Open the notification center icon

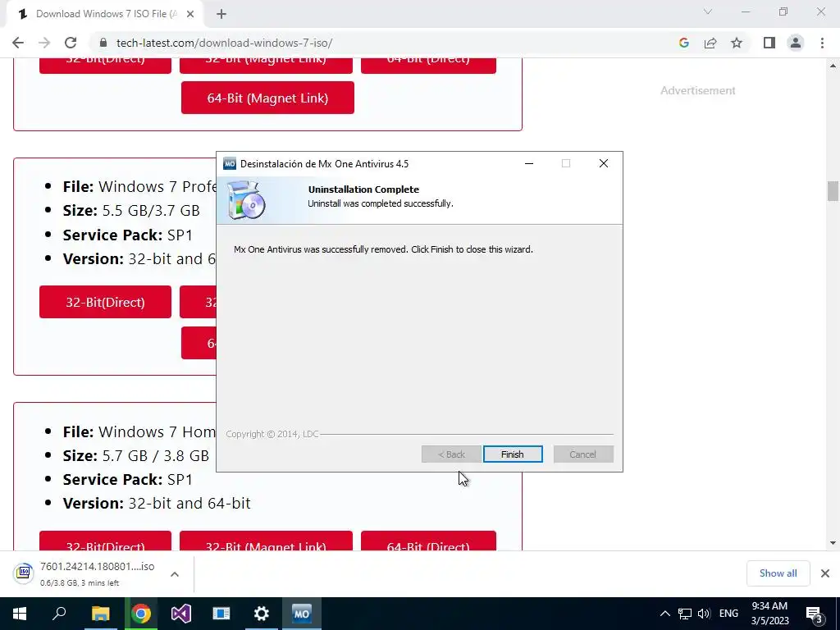click(815, 614)
